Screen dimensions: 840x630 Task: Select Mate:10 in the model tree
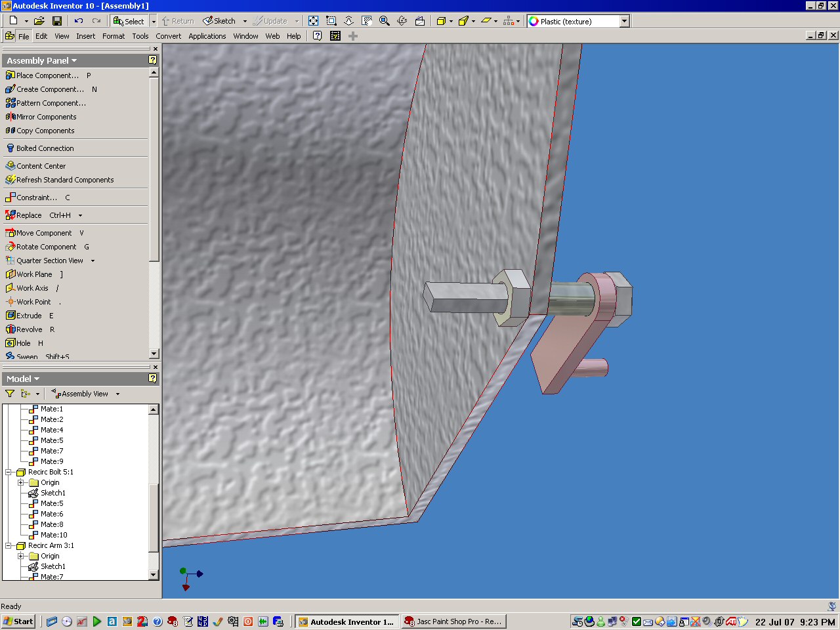click(54, 535)
